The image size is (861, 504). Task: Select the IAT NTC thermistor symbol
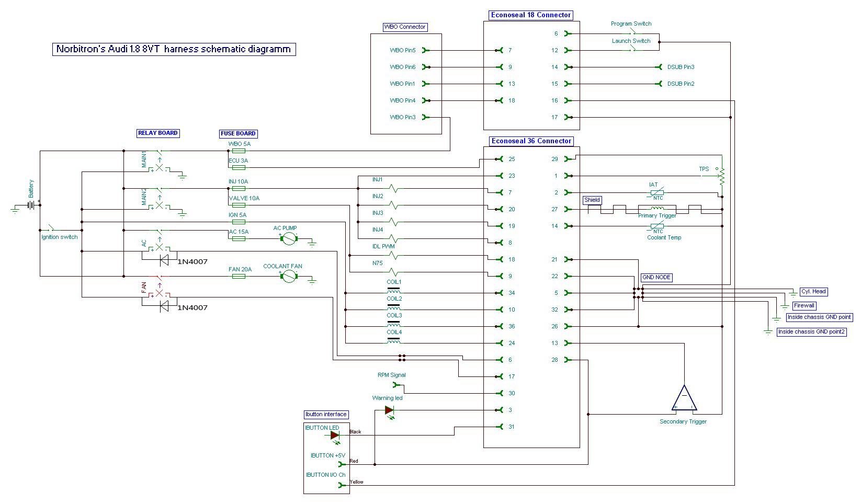(x=657, y=193)
